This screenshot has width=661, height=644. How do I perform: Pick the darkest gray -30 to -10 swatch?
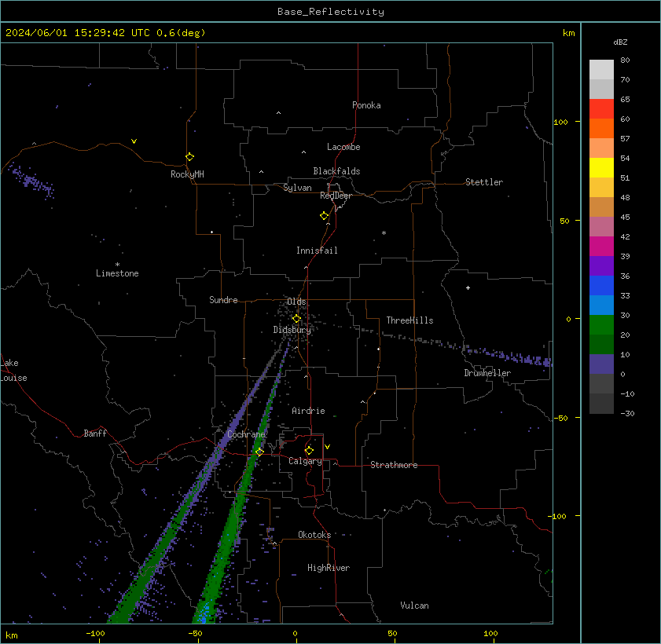601,404
